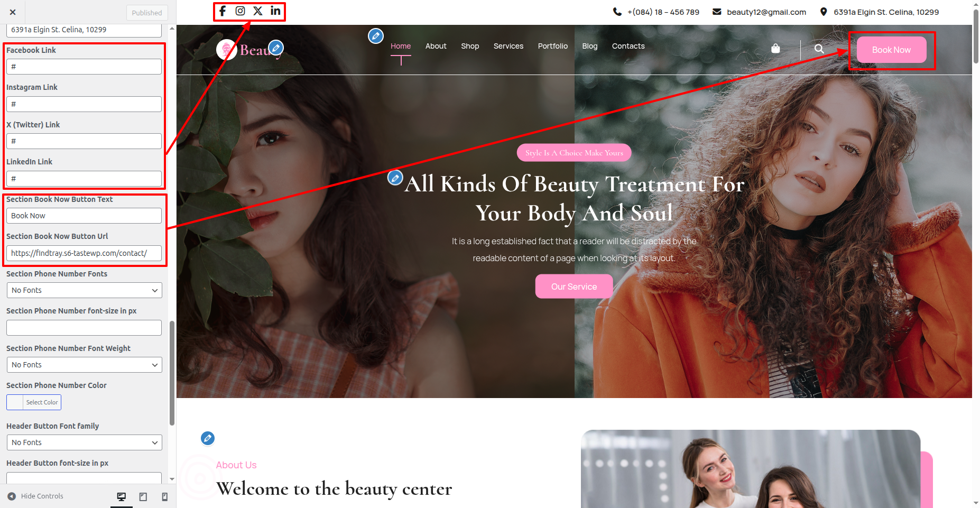Open Section Phone Number Color picker
This screenshot has width=980, height=508.
[34, 402]
